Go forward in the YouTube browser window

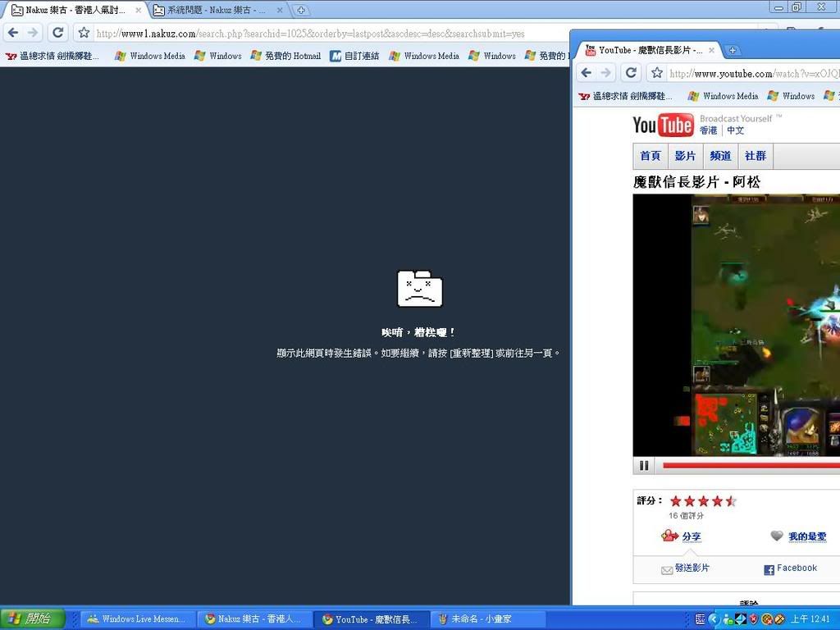point(605,73)
